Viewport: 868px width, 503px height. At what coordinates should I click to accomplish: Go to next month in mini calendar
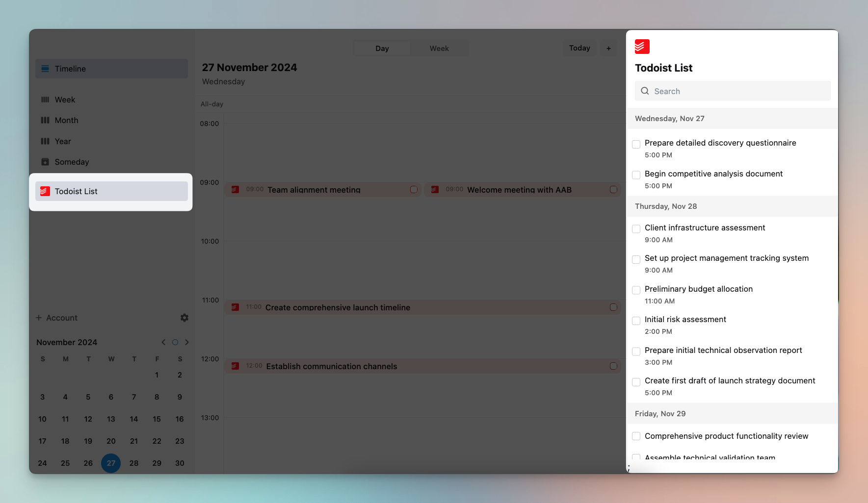(187, 342)
